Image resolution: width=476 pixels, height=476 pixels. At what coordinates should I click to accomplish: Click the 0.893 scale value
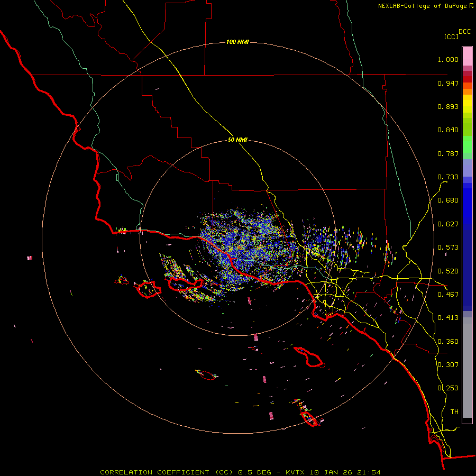pyautogui.click(x=448, y=106)
